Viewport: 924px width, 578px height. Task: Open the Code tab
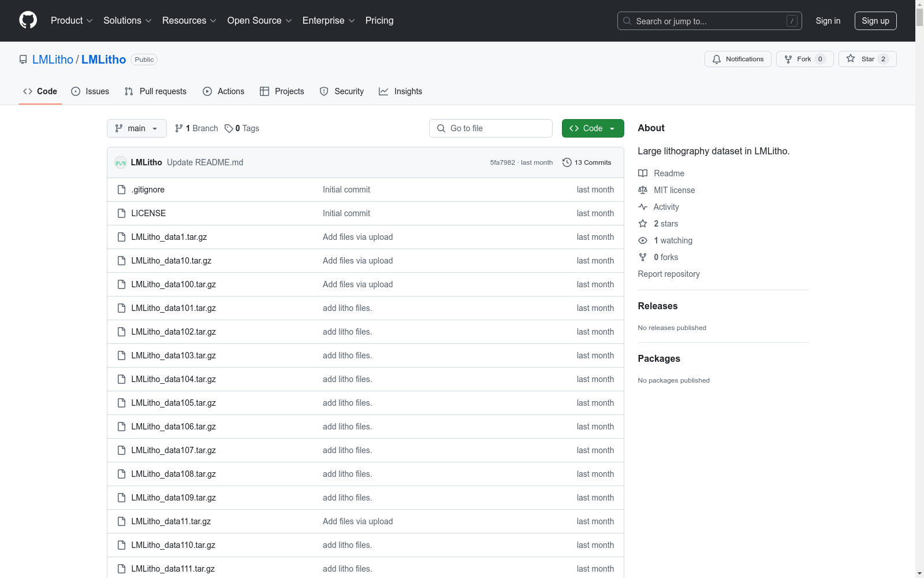[x=40, y=91]
